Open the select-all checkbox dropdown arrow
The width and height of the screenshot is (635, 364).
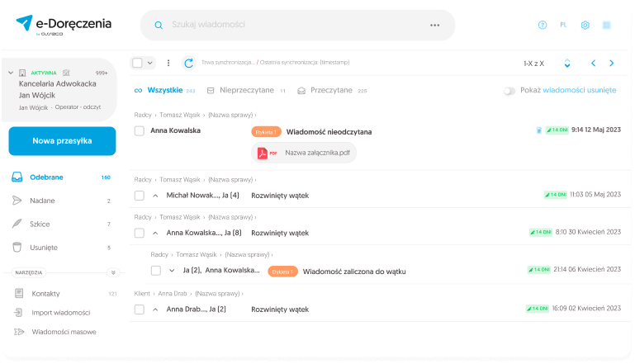point(149,63)
